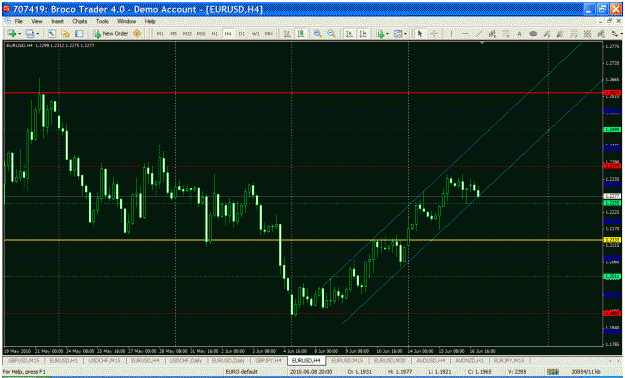This screenshot has width=625, height=378.
Task: Toggle chart Auto Scroll
Action: tap(349, 34)
